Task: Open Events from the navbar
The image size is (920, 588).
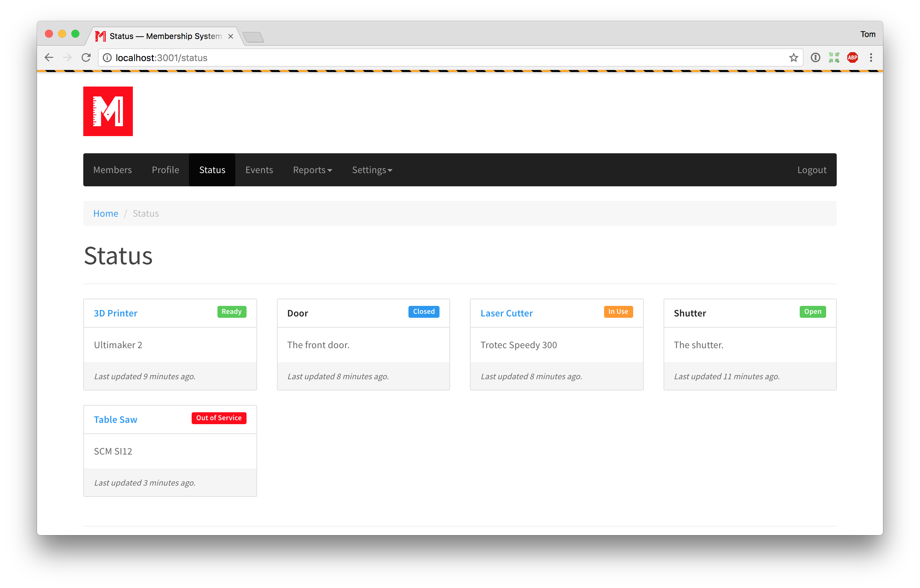Action: [x=259, y=170]
